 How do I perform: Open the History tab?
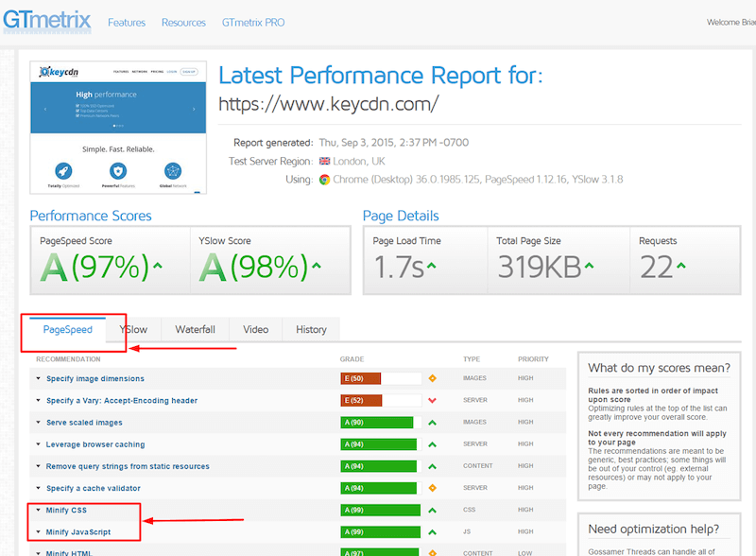coord(311,330)
